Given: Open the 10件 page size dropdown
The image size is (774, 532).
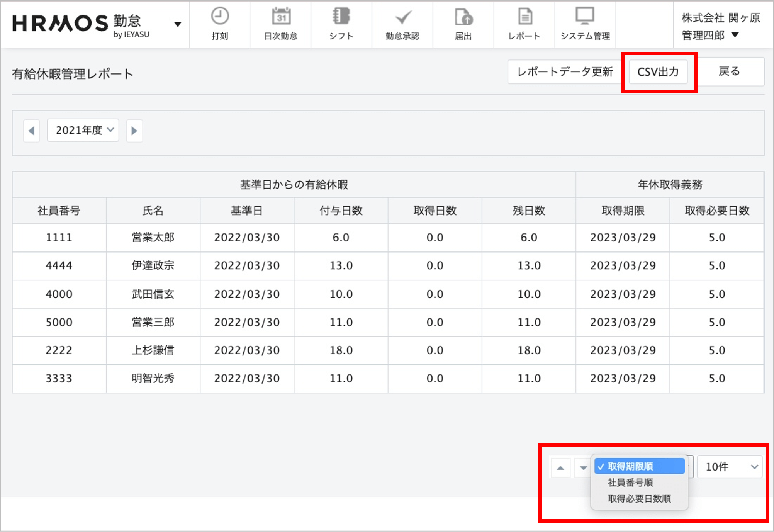Looking at the screenshot, I should coord(729,467).
